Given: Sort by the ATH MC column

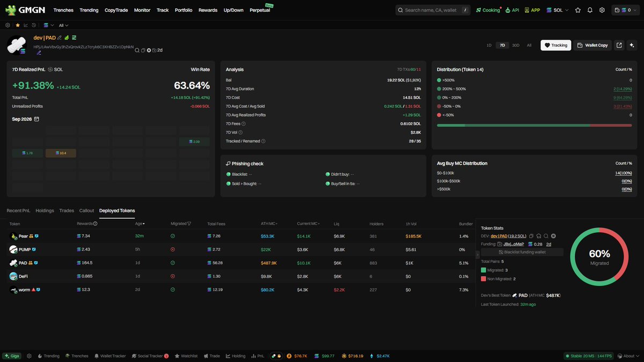Looking at the screenshot, I should tap(270, 224).
